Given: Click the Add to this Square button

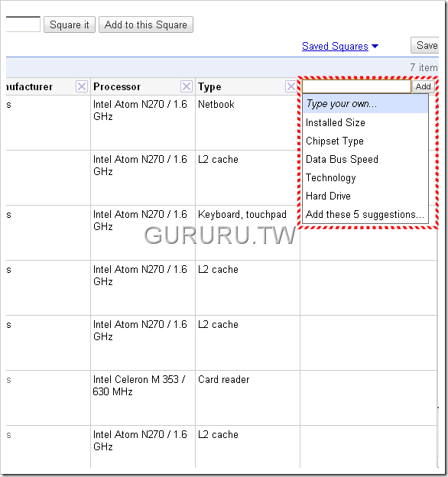Looking at the screenshot, I should (146, 24).
